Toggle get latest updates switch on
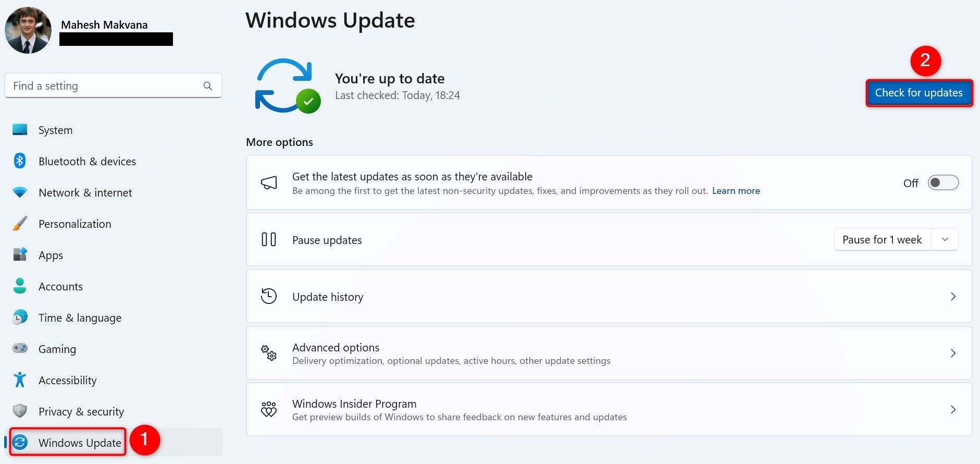Viewport: 980px width, 464px height. coord(943,182)
